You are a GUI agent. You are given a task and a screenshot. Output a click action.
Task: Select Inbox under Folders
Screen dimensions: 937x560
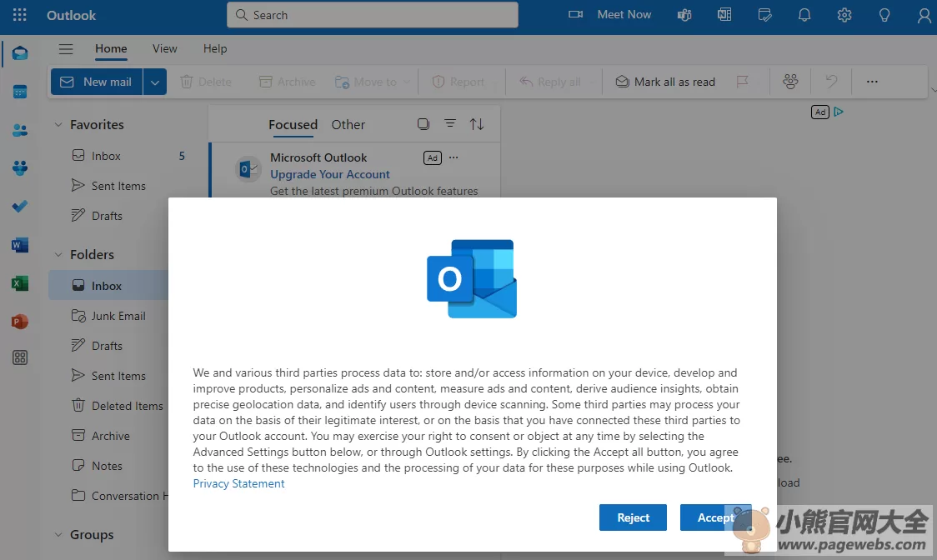pos(108,286)
